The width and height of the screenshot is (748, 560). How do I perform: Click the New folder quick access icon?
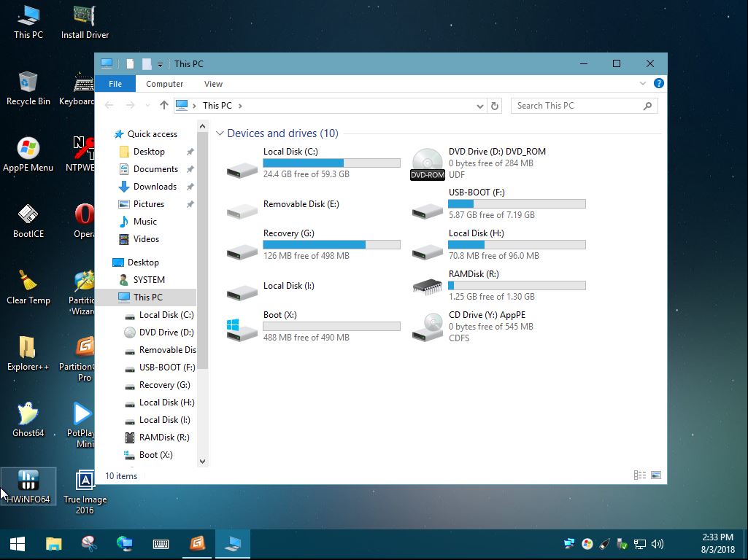click(147, 64)
